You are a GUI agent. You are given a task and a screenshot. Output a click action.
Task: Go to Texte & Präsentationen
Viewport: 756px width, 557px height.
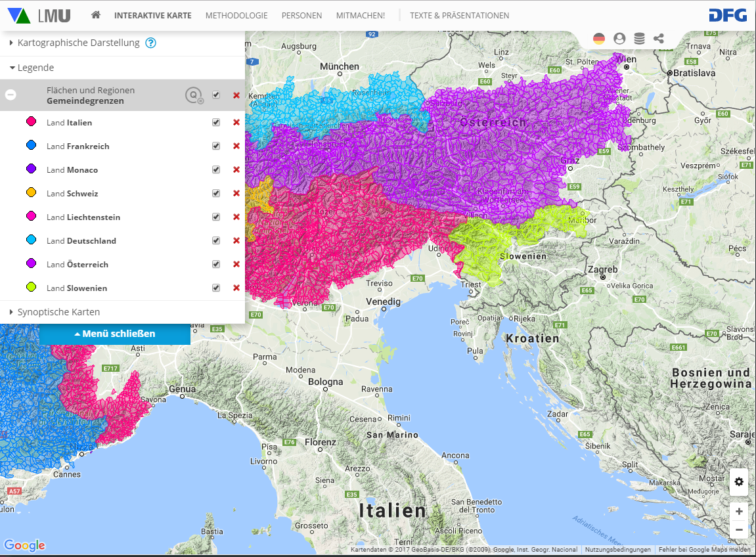click(459, 15)
